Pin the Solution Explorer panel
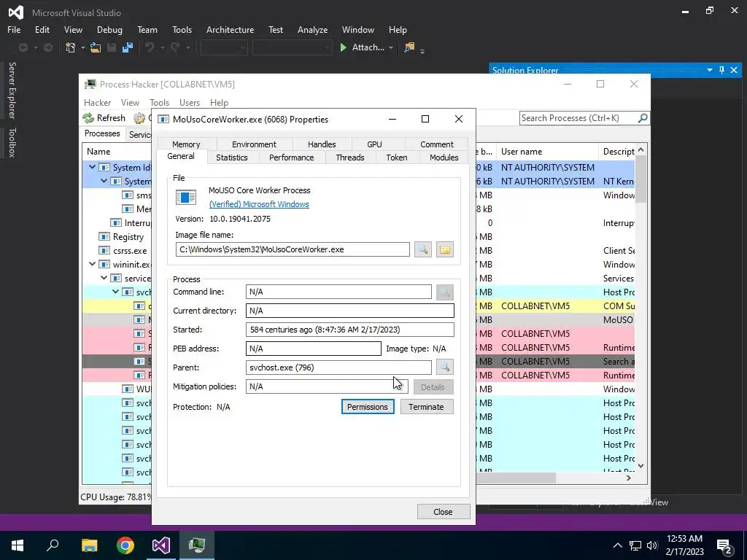Screen dimensions: 747x560 pyautogui.click(x=721, y=70)
